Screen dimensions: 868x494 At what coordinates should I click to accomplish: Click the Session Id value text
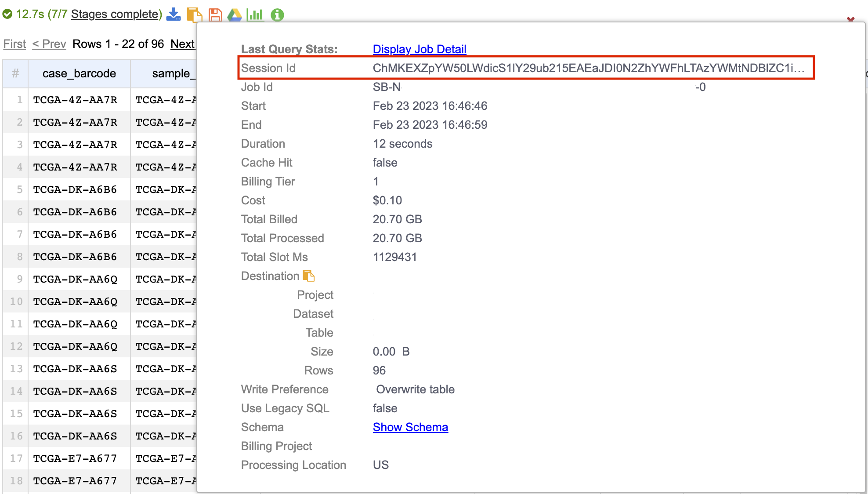click(588, 68)
